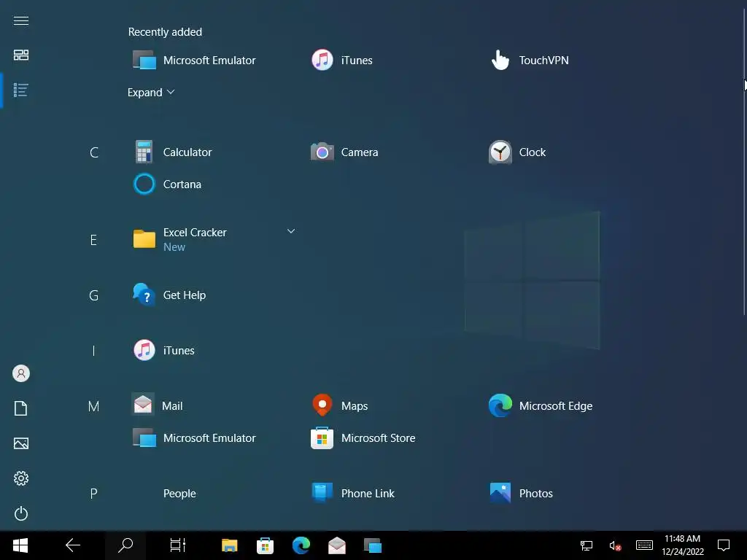Open the touch keyboard

point(644,545)
